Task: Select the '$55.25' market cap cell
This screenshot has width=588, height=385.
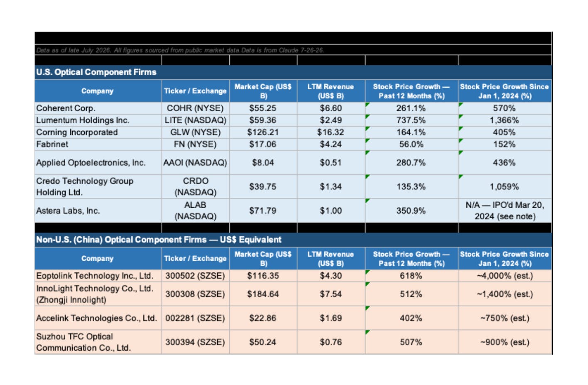Action: pos(263,108)
